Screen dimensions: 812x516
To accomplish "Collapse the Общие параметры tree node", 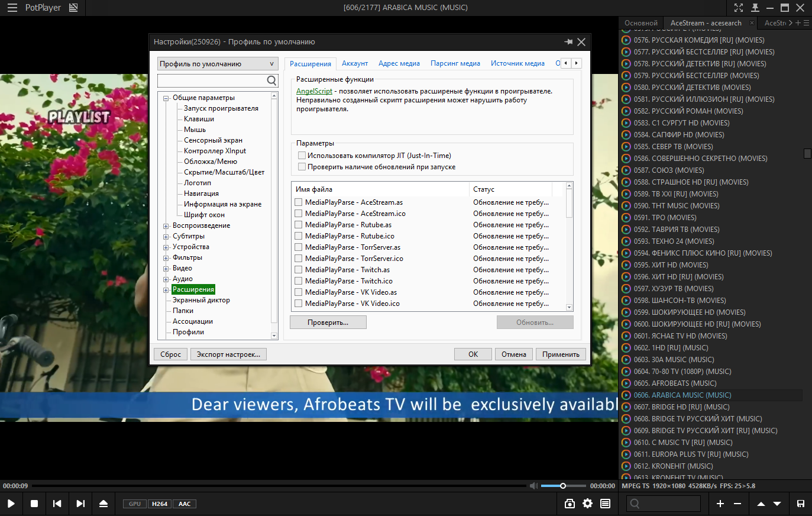I will coord(166,98).
